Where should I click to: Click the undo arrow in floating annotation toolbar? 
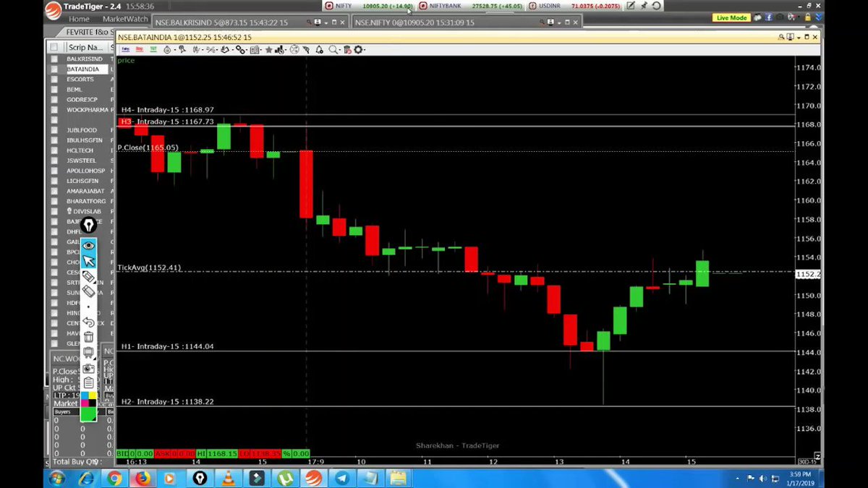(x=88, y=321)
